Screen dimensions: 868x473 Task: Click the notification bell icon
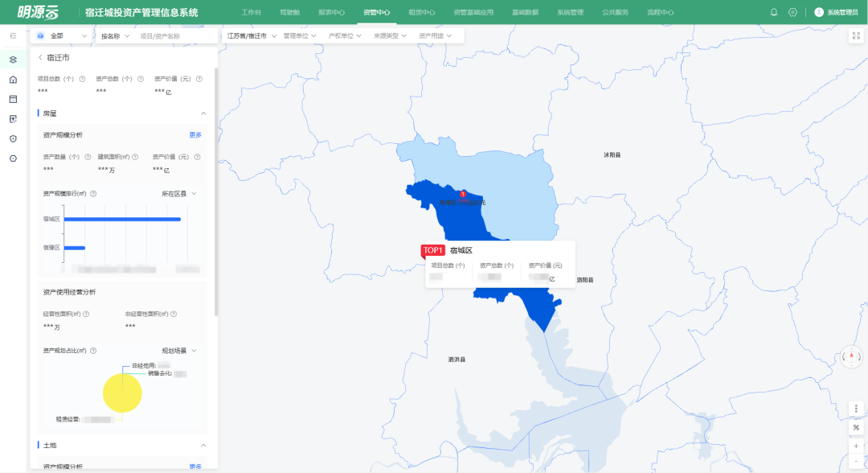(774, 12)
